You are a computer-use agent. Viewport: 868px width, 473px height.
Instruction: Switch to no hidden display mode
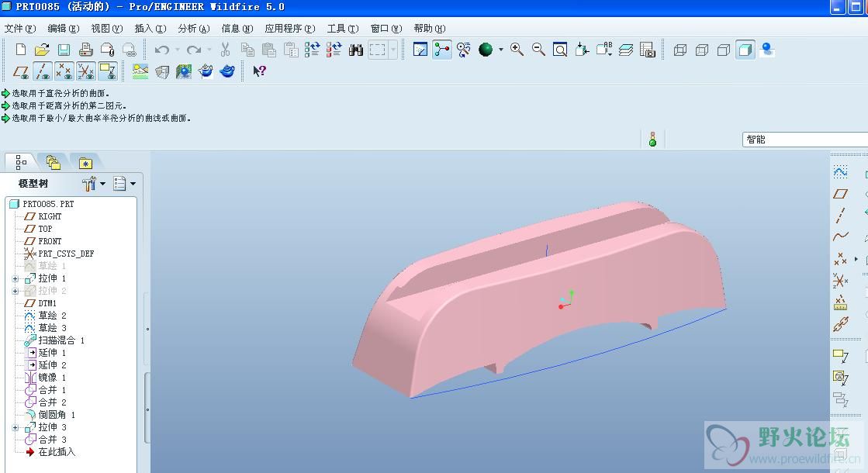(724, 50)
